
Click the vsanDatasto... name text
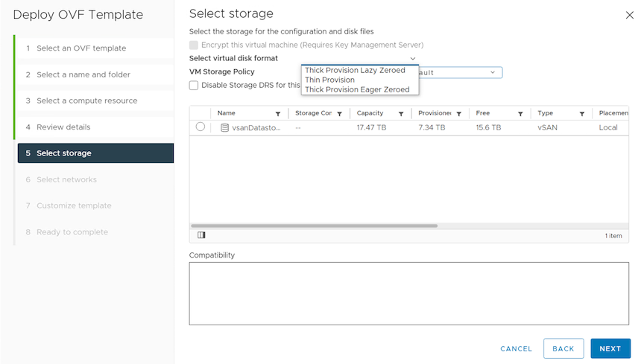(x=256, y=128)
